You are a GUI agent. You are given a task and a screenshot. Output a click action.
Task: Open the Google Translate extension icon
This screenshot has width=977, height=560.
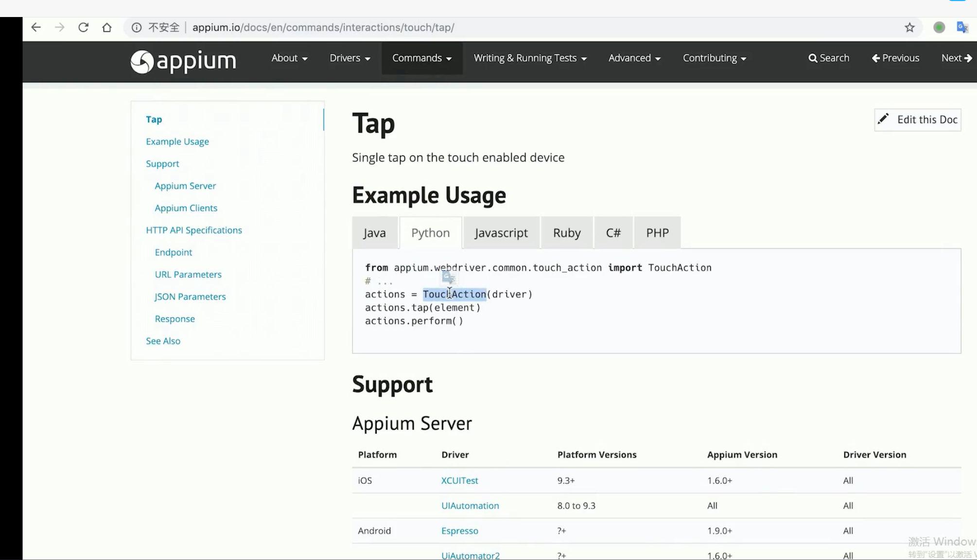pos(962,27)
